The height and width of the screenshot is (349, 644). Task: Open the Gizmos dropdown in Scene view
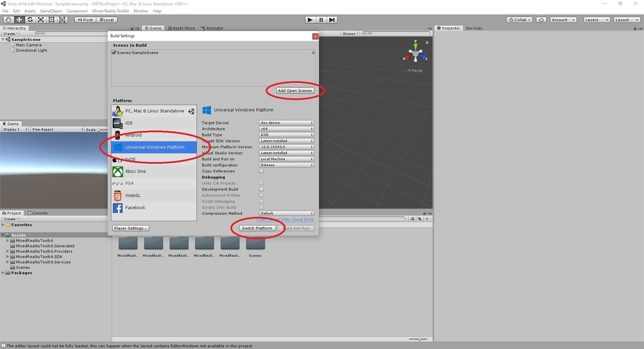pos(350,34)
